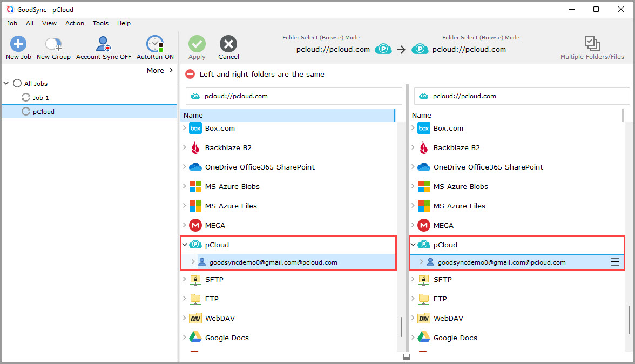Select WebDAV icon in right pane
The image size is (635, 364).
tap(423, 318)
